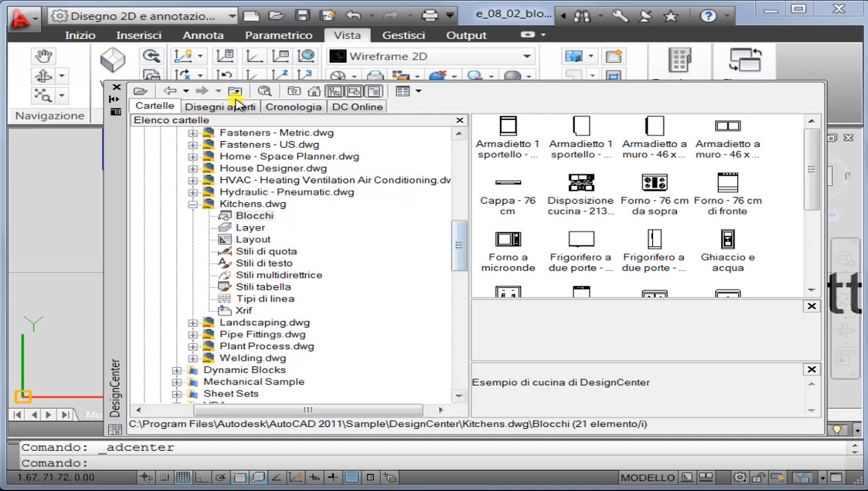Click the Up one folder icon

[x=235, y=91]
